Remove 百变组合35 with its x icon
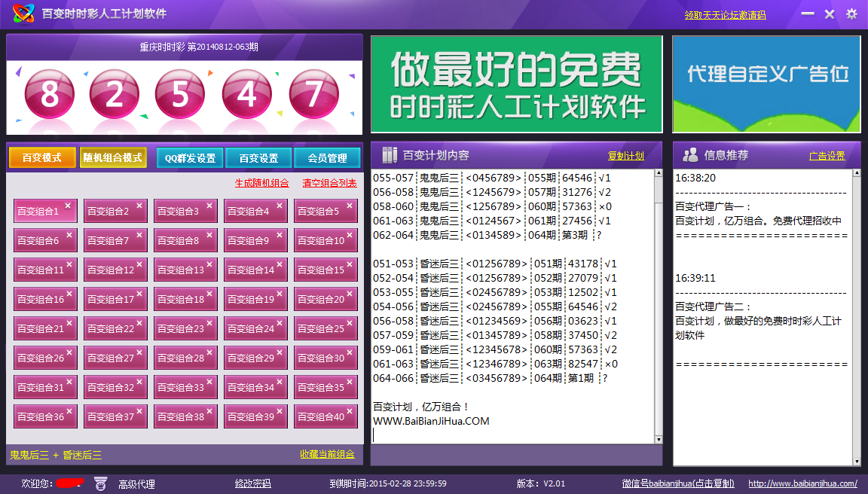 click(x=350, y=382)
